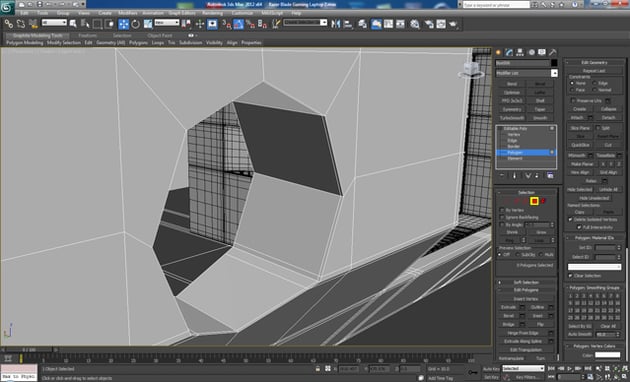
Task: Click the Extrude button
Action: 508,307
